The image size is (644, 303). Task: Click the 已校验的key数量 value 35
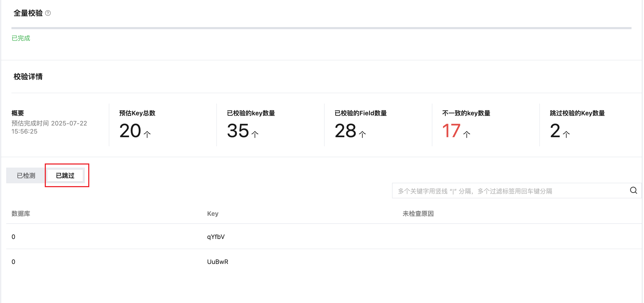[238, 131]
